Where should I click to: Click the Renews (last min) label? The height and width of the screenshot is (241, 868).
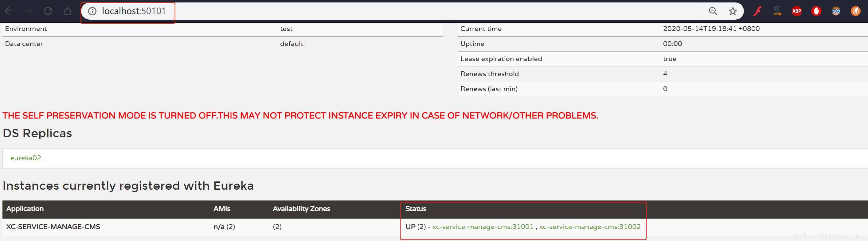[x=489, y=89]
